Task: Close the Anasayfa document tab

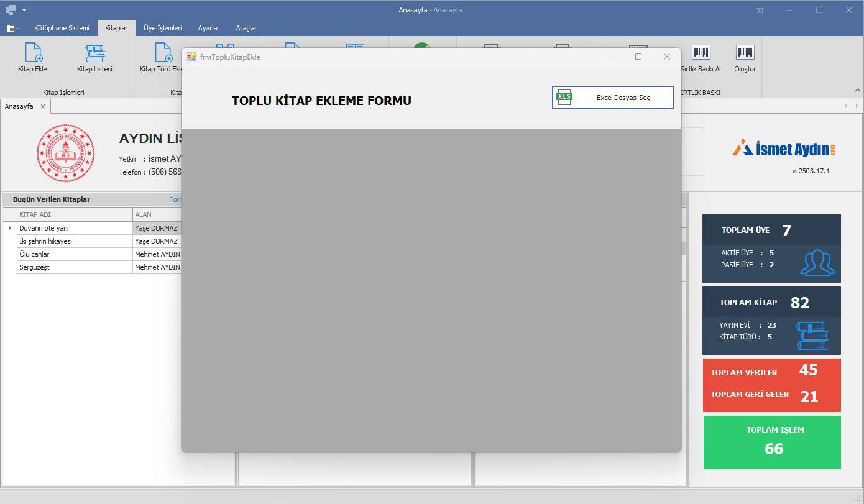Action: point(43,106)
